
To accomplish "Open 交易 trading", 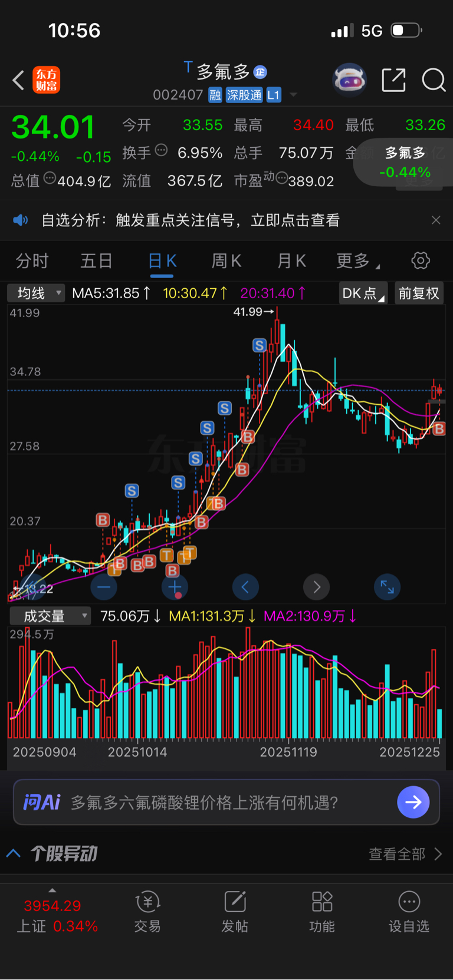I will (x=147, y=912).
